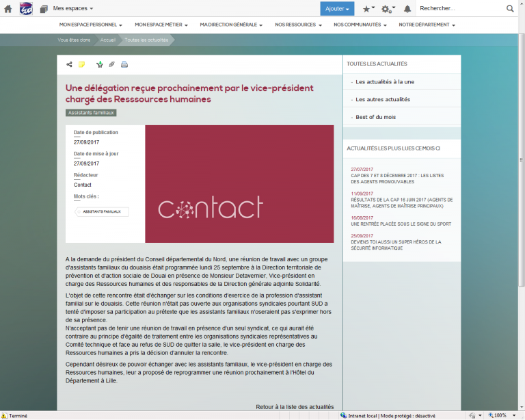Screen dimensions: 525x420
Task: Open the settings gear menu
Action: tap(388, 9)
